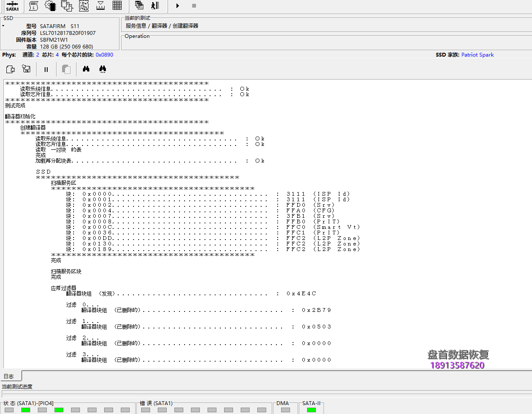
Task: Switch to the 日志 tab
Action: (x=9, y=376)
